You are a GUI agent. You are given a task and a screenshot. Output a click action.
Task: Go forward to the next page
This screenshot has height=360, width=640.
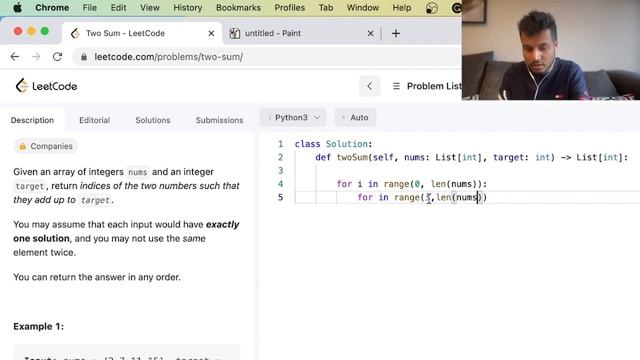point(36,57)
